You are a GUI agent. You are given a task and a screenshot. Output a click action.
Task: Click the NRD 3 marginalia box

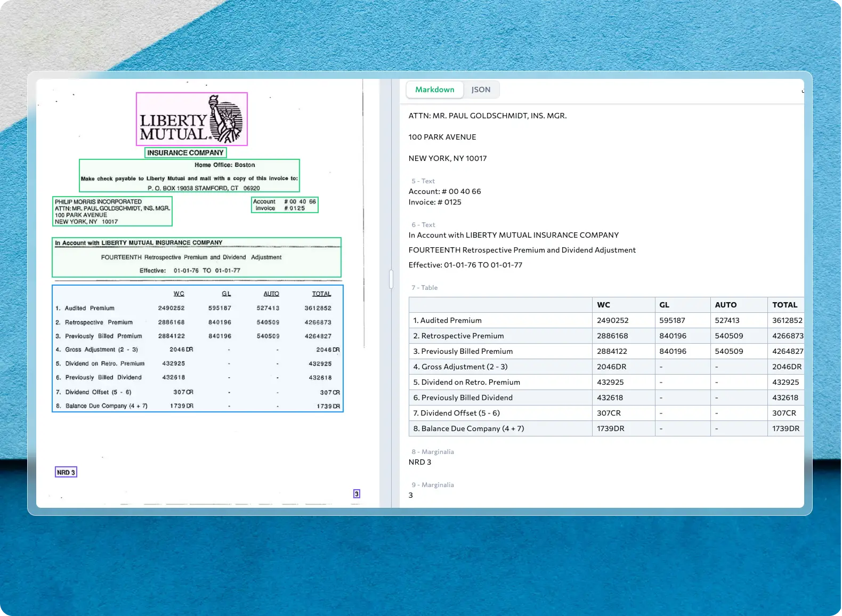[x=66, y=472]
